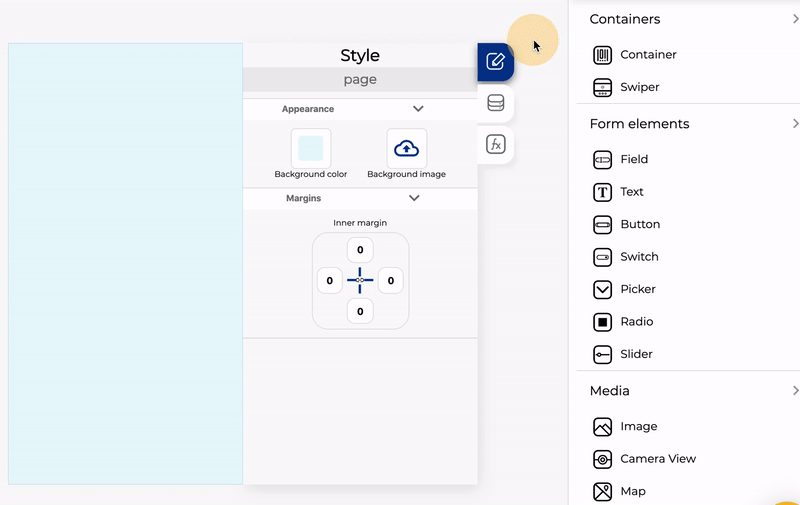
Task: Select the Slider component icon
Action: pyautogui.click(x=603, y=355)
